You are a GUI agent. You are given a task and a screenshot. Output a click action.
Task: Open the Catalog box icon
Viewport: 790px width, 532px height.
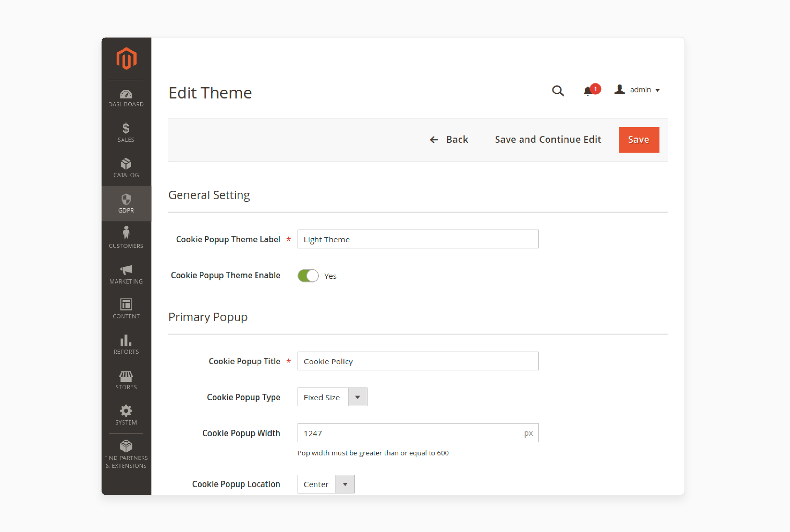[126, 164]
